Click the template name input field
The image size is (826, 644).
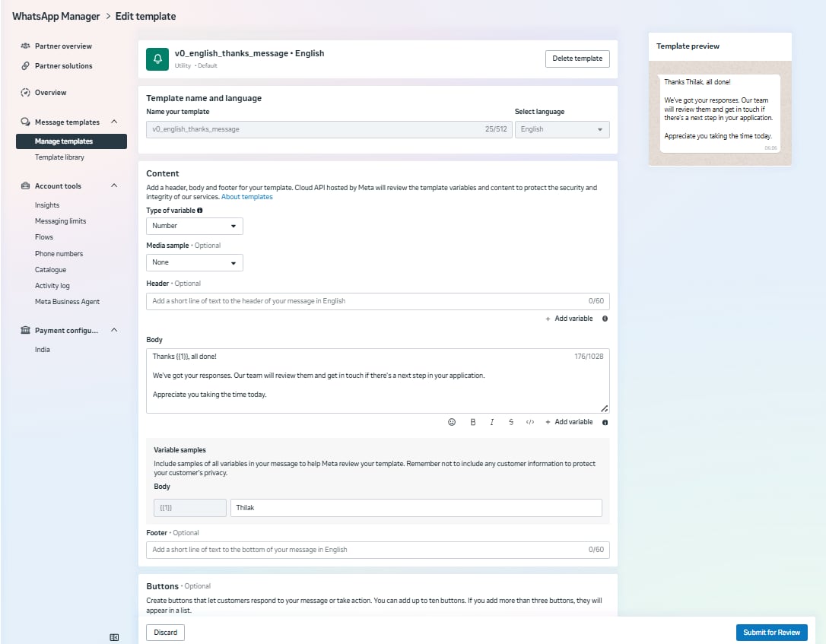(x=329, y=129)
